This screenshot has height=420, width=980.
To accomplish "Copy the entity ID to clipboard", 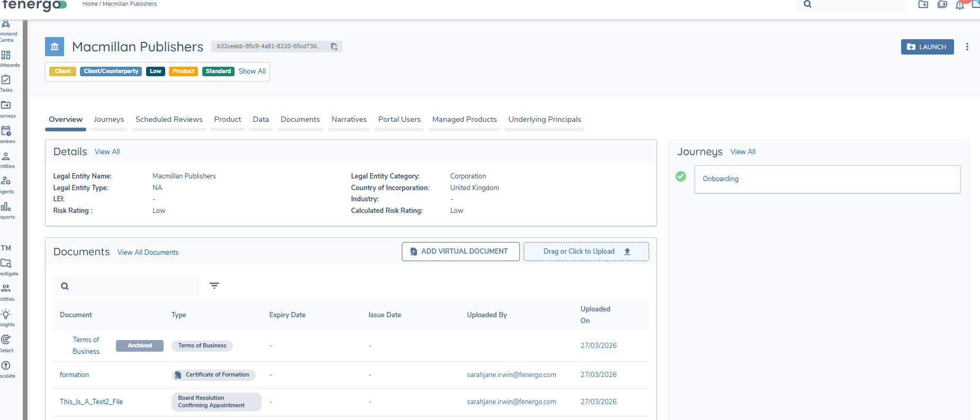I will coord(334,47).
